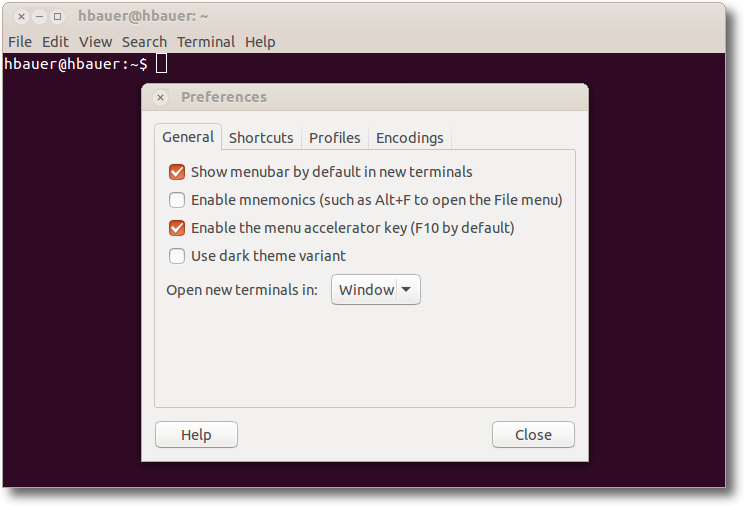The image size is (744, 506).
Task: Click the Close button in Preferences
Action: [x=533, y=435]
